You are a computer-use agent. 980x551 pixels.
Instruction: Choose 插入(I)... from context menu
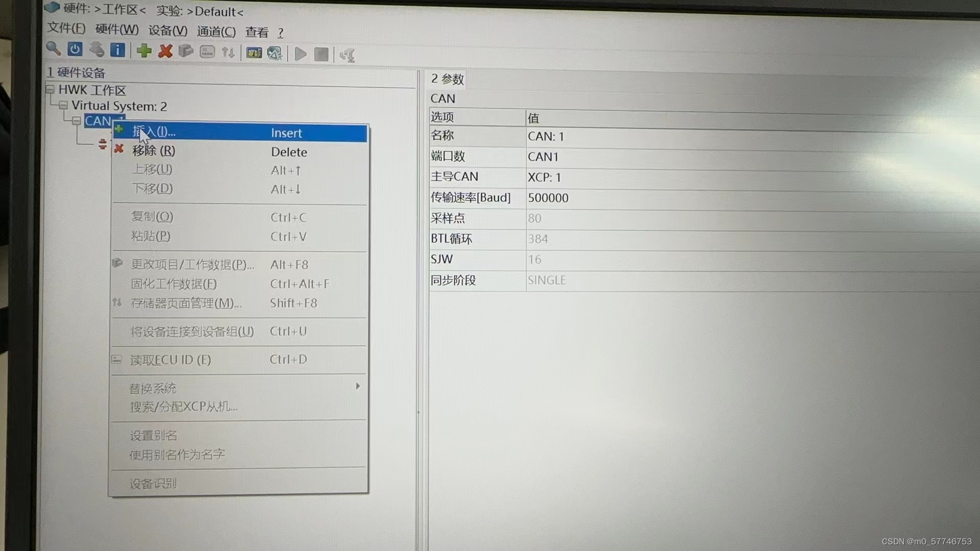153,132
